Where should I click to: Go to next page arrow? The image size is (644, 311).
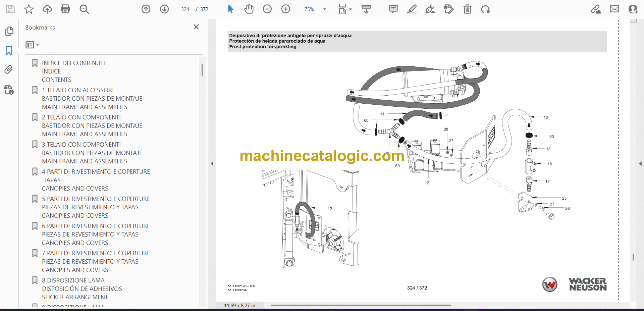click(x=164, y=9)
